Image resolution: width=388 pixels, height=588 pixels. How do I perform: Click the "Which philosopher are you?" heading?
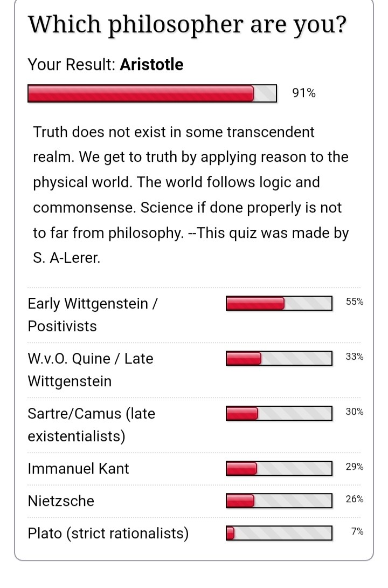[x=186, y=24]
